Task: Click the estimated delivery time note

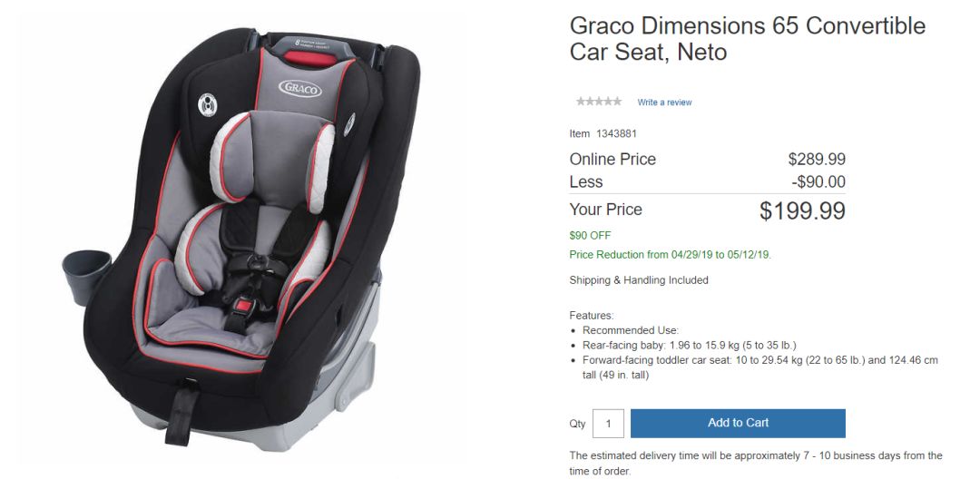Action: point(756,464)
